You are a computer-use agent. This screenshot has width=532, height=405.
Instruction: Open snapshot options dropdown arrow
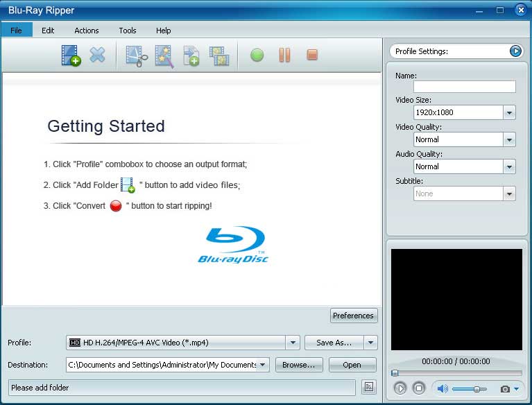pyautogui.click(x=516, y=389)
